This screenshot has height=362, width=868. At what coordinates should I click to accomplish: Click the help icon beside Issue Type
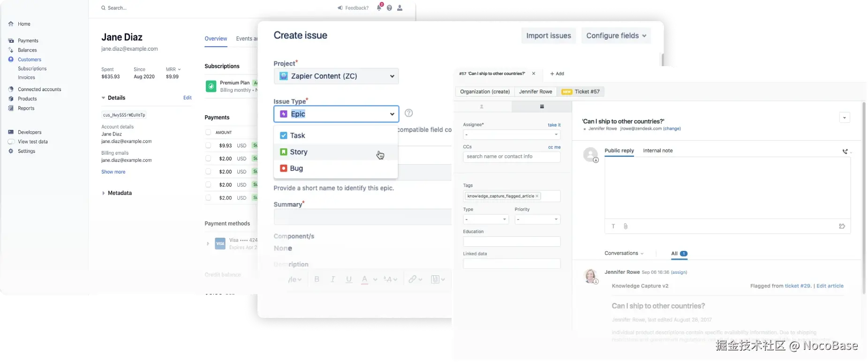[x=408, y=113]
